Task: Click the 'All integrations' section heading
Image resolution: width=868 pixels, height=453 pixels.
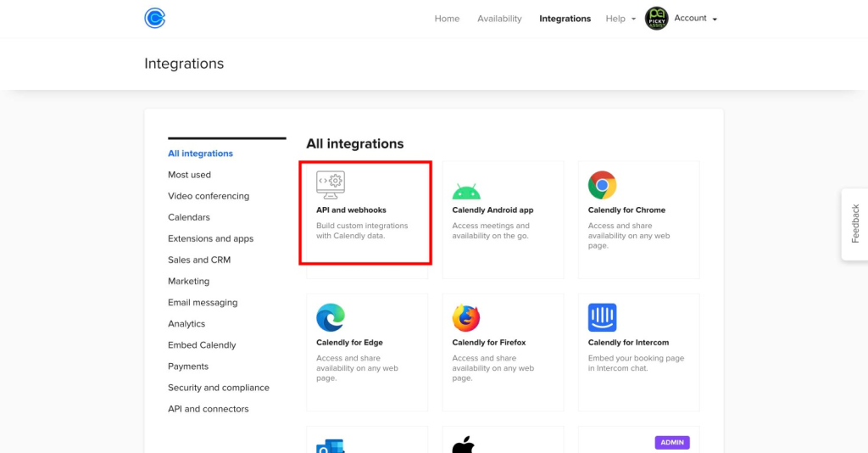Action: point(355,144)
